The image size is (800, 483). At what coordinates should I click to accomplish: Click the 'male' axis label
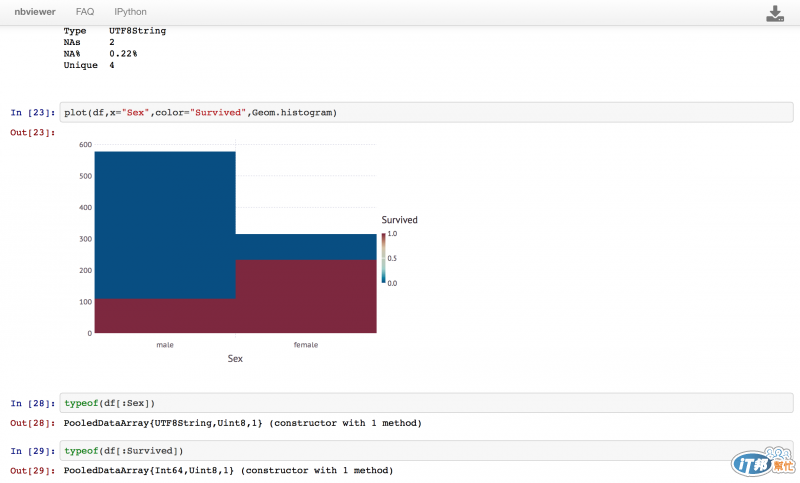coord(165,345)
